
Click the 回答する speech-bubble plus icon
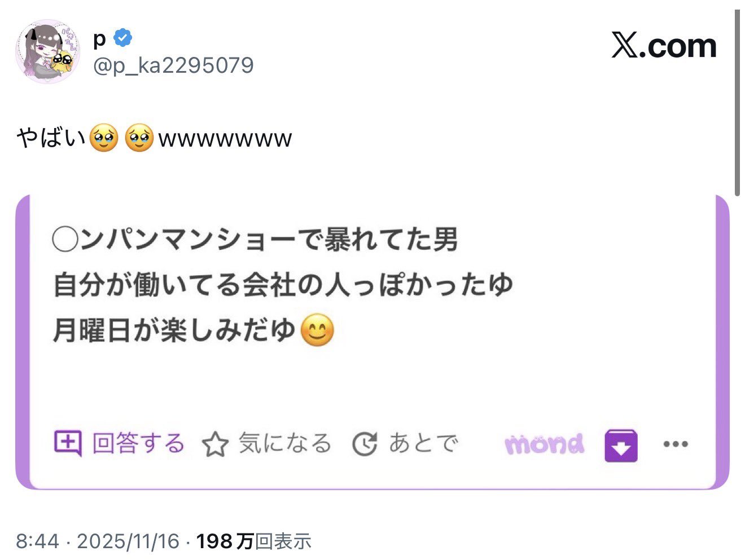[68, 443]
